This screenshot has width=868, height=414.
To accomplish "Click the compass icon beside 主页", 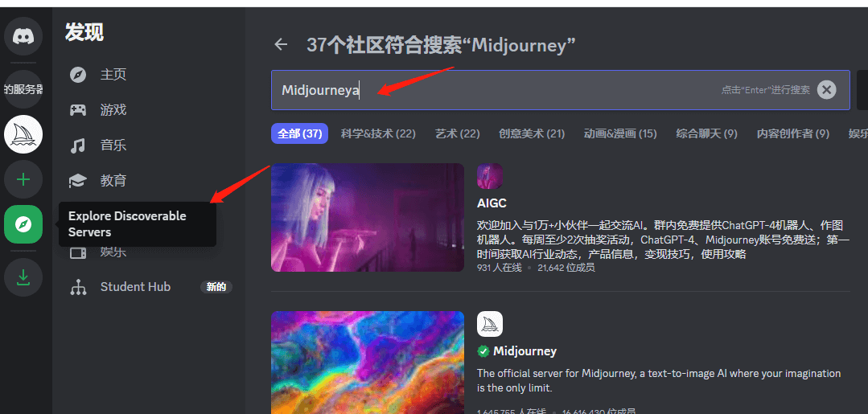I will click(78, 75).
